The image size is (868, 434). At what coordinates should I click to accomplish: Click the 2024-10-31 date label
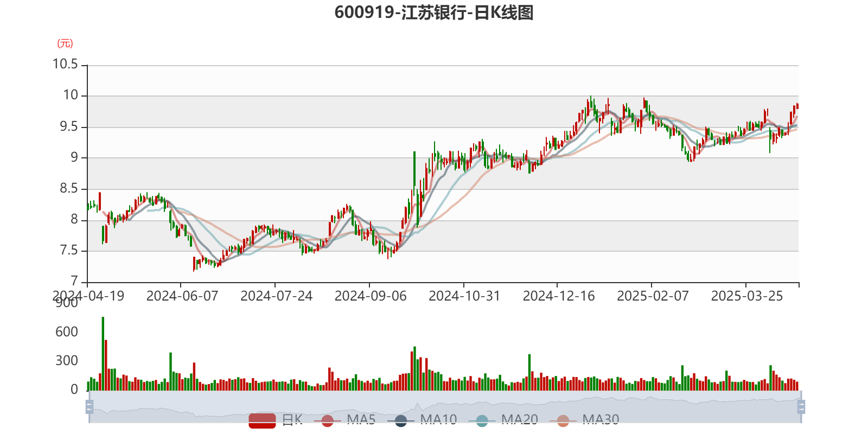[x=464, y=296]
